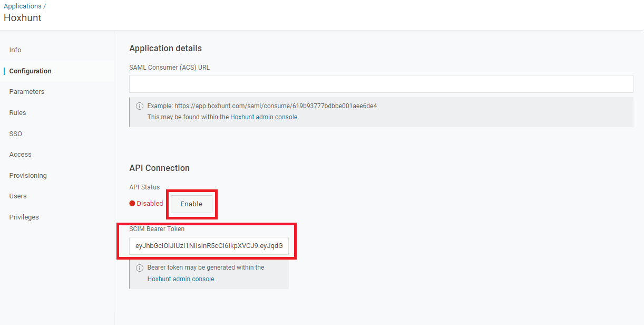Click the SCIM Bearer Token label
Image resolution: width=644 pixels, height=325 pixels.
click(157, 229)
